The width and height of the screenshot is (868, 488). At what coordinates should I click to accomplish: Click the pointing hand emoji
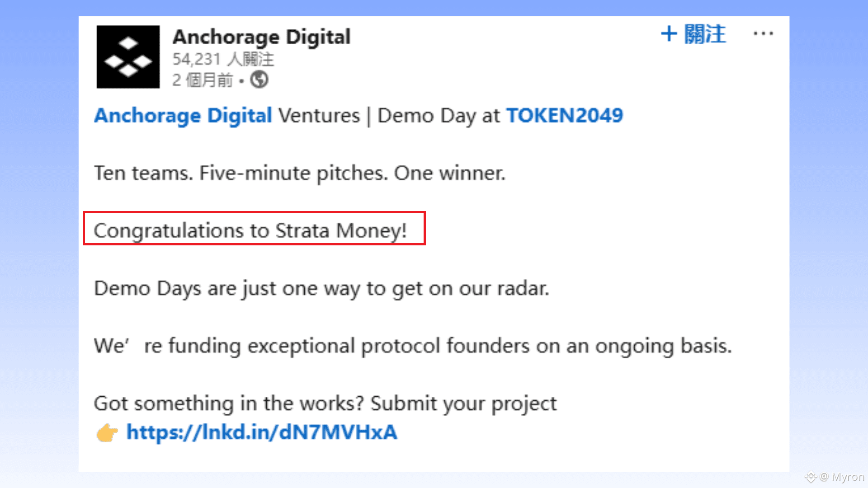point(107,432)
